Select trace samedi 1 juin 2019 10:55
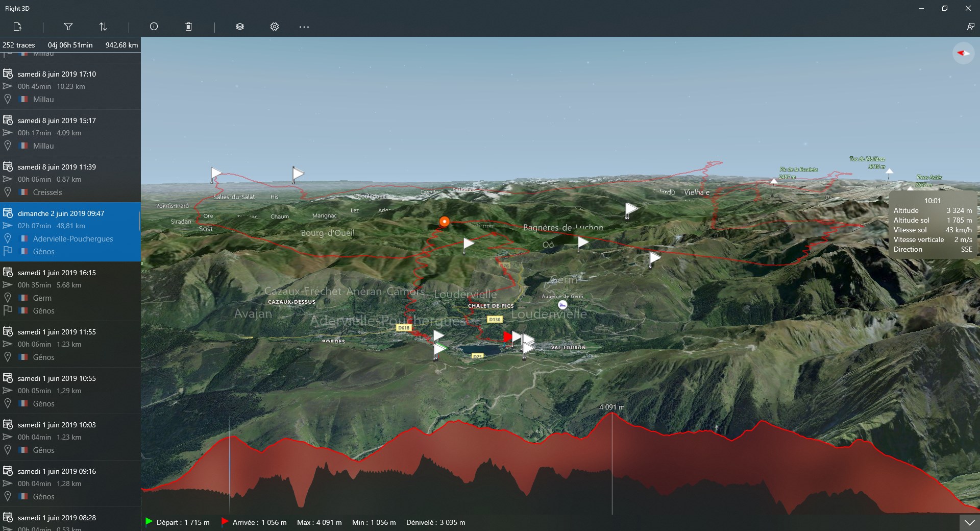This screenshot has width=980, height=531. pyautogui.click(x=70, y=391)
